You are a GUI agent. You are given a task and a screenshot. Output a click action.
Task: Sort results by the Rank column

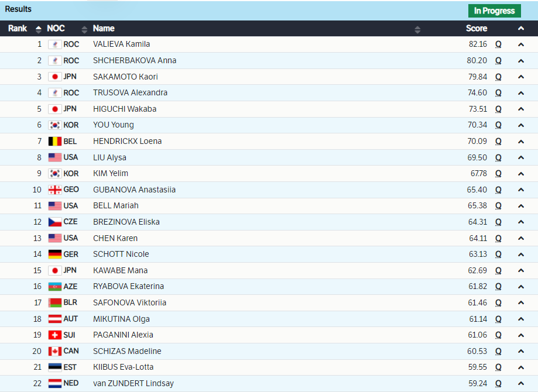pyautogui.click(x=39, y=29)
